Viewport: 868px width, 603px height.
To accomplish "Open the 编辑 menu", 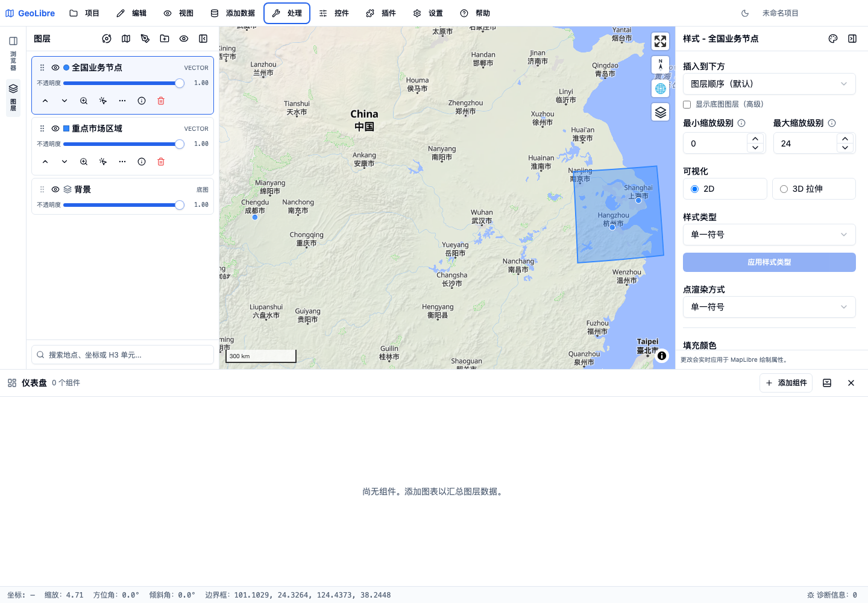I will click(x=131, y=13).
